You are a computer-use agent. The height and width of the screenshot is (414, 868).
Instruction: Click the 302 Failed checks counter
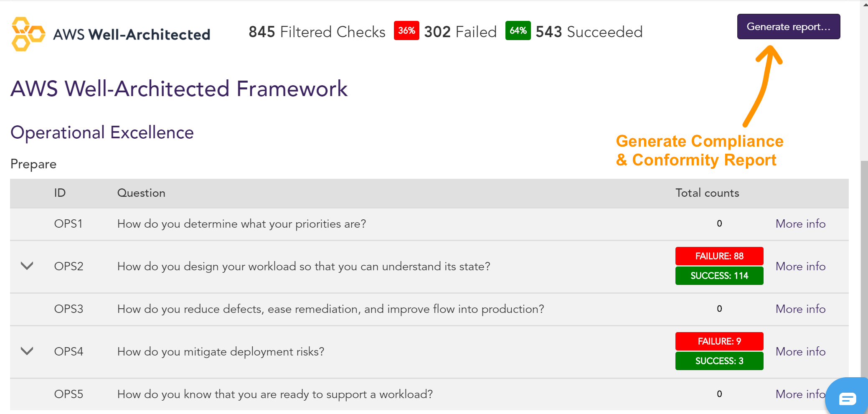click(460, 31)
